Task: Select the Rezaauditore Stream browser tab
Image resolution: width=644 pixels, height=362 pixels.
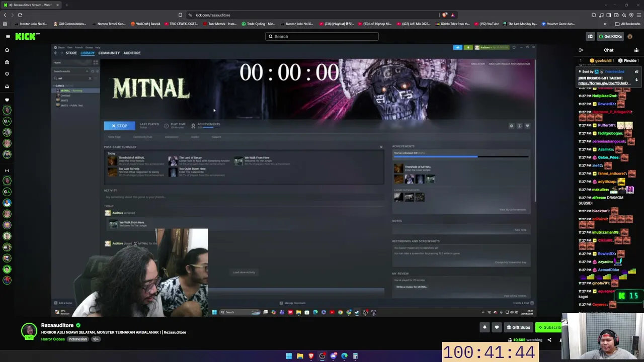Action: coord(31,5)
